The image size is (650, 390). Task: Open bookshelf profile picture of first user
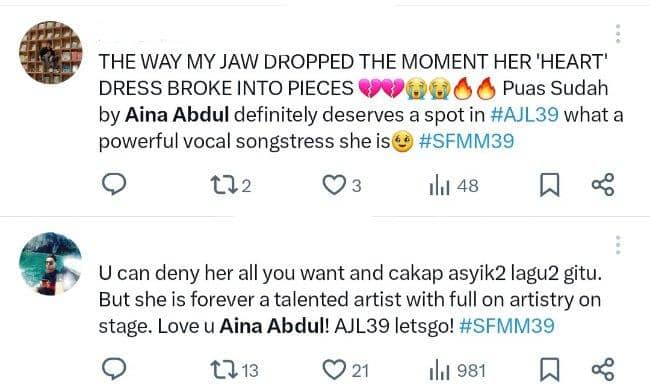point(51,53)
